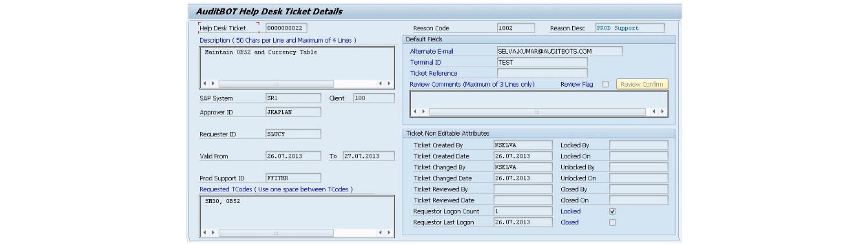Viewport: 868px width, 245px height.
Task: Click the Ticket Changed Date field
Action: pyautogui.click(x=523, y=178)
